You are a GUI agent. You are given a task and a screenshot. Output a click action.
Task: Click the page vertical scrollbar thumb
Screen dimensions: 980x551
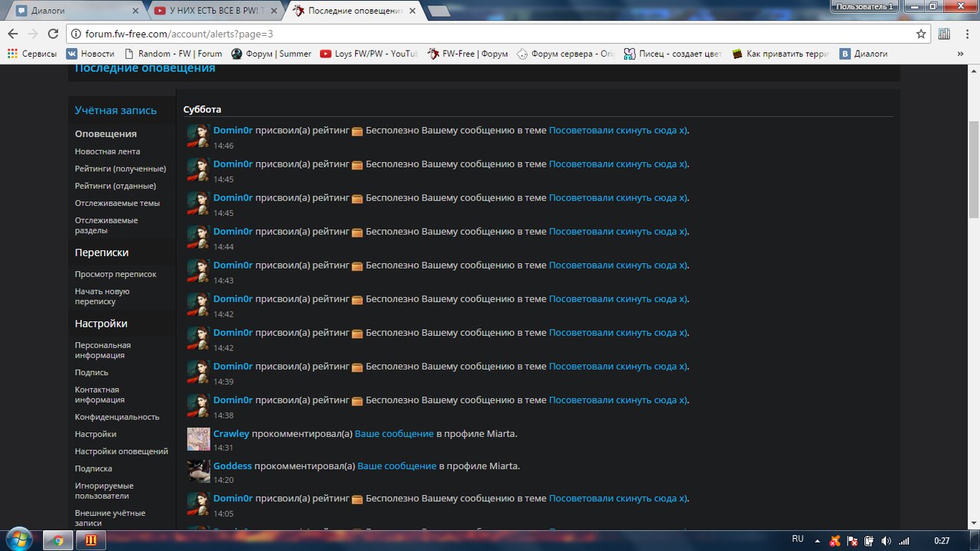(973, 168)
